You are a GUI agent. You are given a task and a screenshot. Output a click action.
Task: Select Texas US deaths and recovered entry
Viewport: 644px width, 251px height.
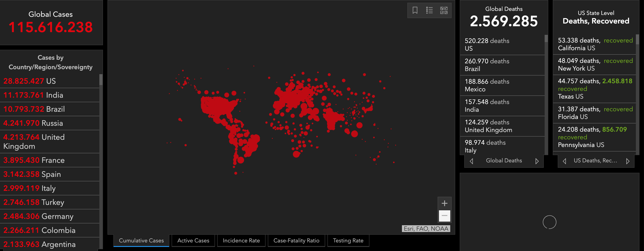[x=595, y=89]
